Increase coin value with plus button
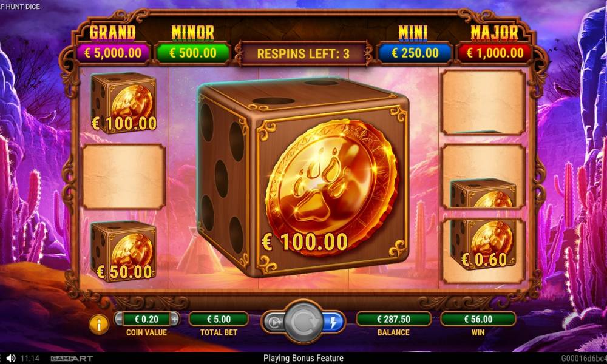Image resolution: width=607 pixels, height=364 pixels. [x=175, y=319]
